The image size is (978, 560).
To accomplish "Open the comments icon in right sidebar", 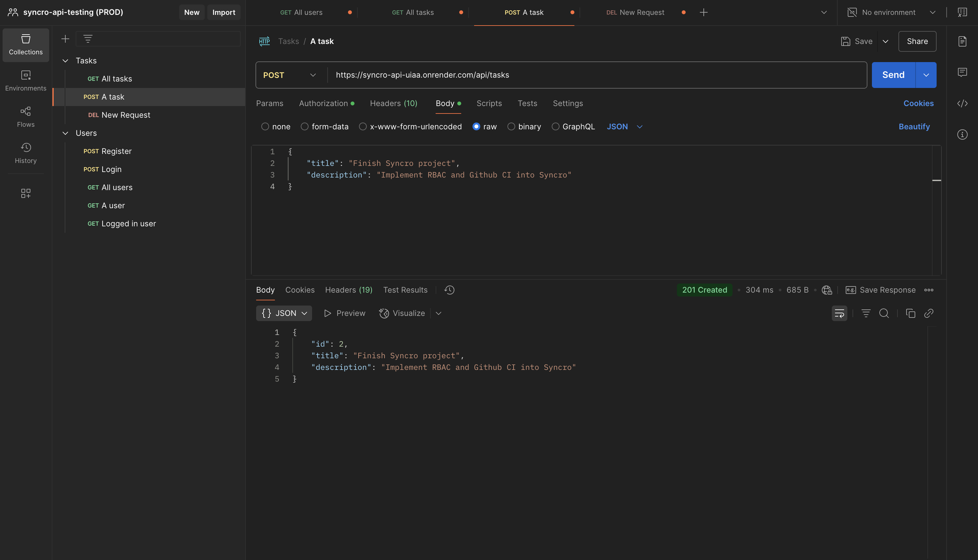I will (962, 72).
